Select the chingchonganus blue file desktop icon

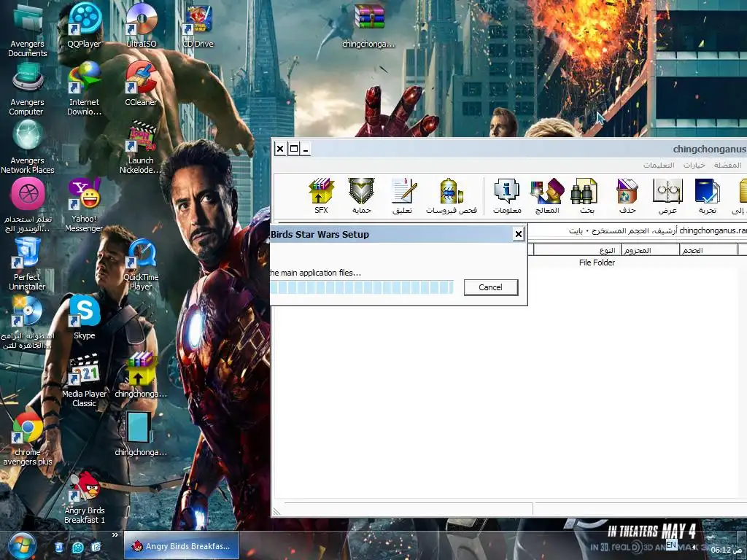click(x=141, y=433)
